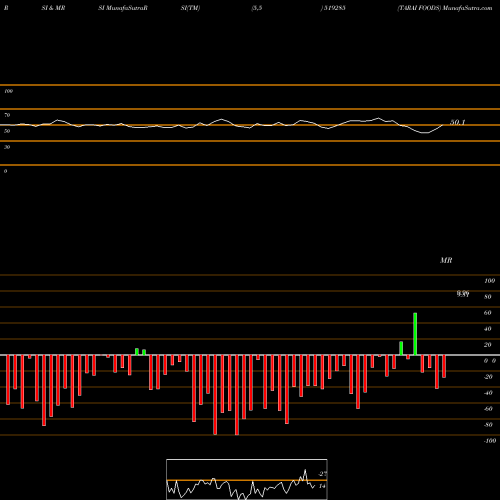Click the MR axis label 100 on right
Image resolution: width=500 pixels, height=500 pixels.
pyautogui.click(x=489, y=281)
